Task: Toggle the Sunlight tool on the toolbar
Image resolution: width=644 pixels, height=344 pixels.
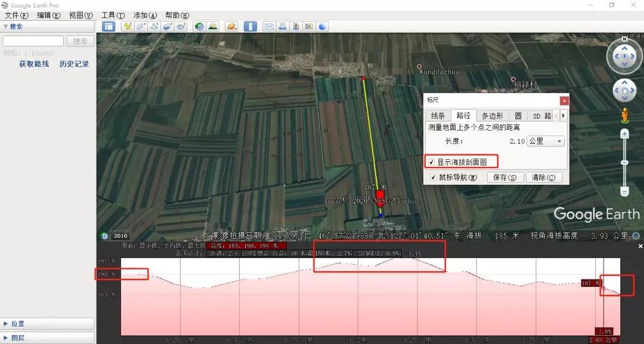Action: pos(212,26)
